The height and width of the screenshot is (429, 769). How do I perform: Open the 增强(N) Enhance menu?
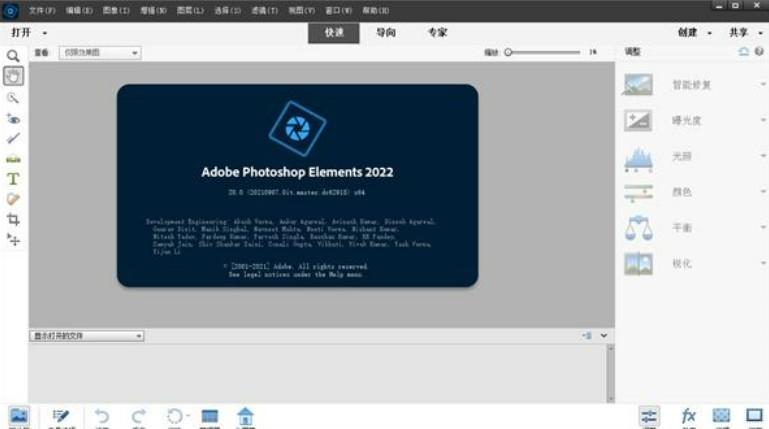153,10
